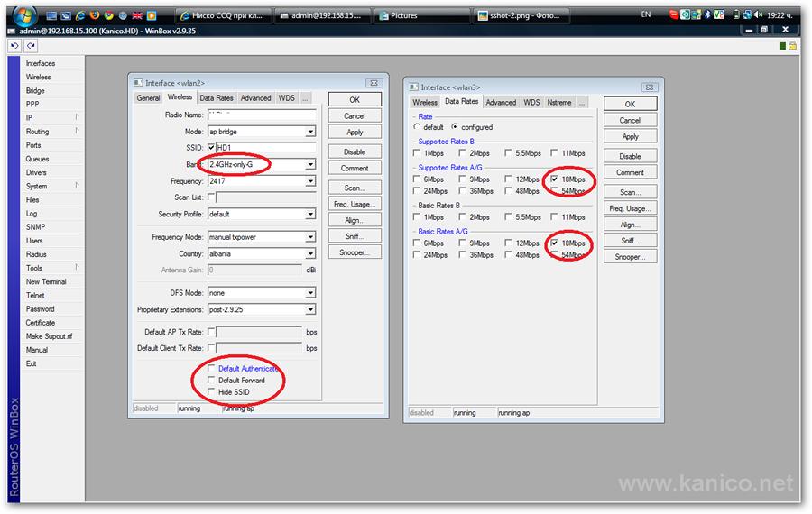The height and width of the screenshot is (514, 812).
Task: Open Wireless in the left sidebar menu
Action: coord(39,78)
